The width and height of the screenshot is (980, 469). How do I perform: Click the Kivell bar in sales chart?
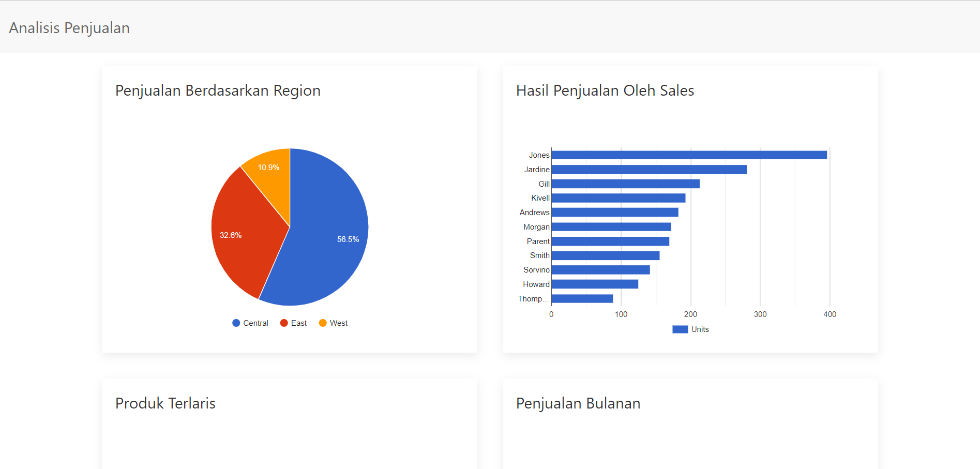coord(619,198)
